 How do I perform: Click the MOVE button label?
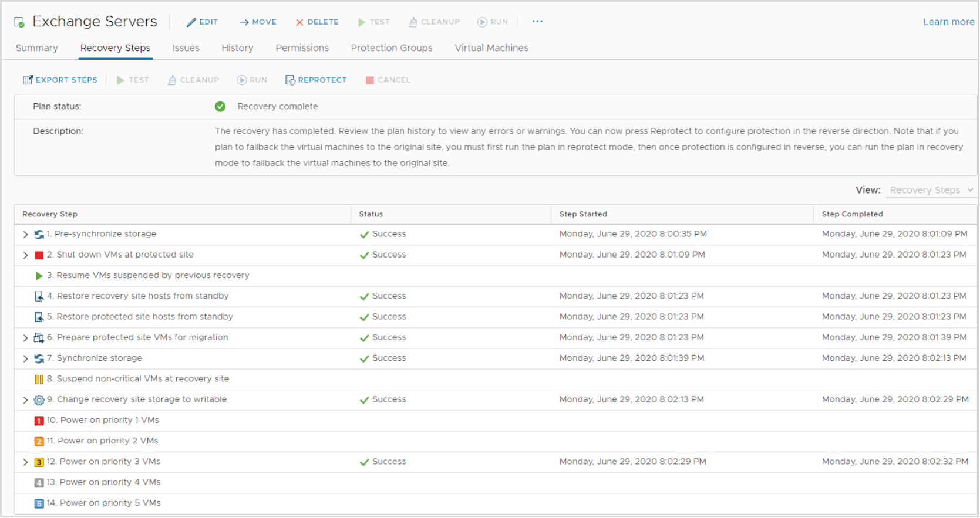tap(264, 22)
